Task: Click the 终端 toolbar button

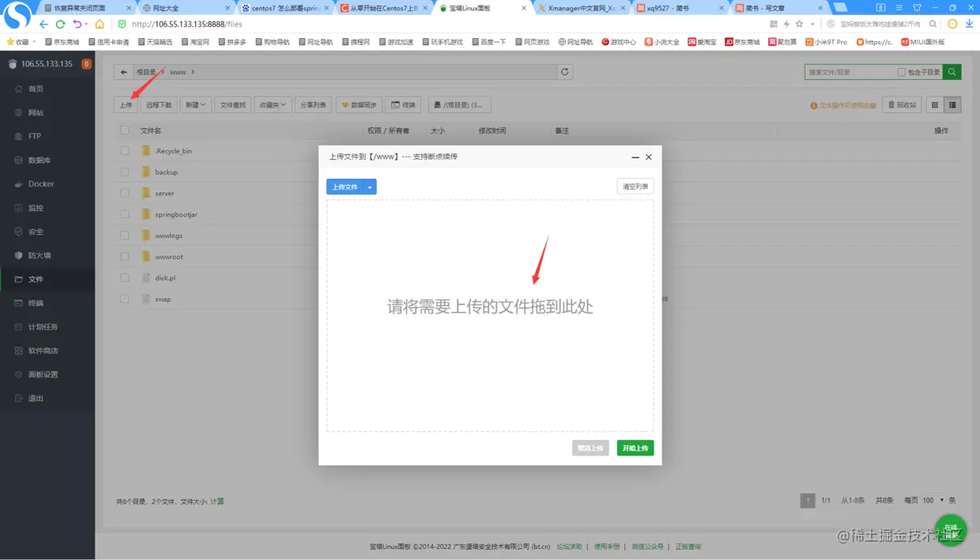Action: tap(404, 104)
